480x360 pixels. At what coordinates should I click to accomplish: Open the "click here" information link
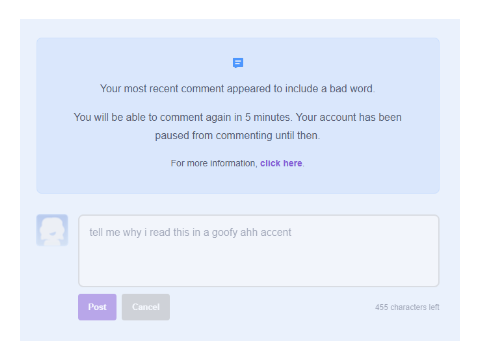pos(281,163)
